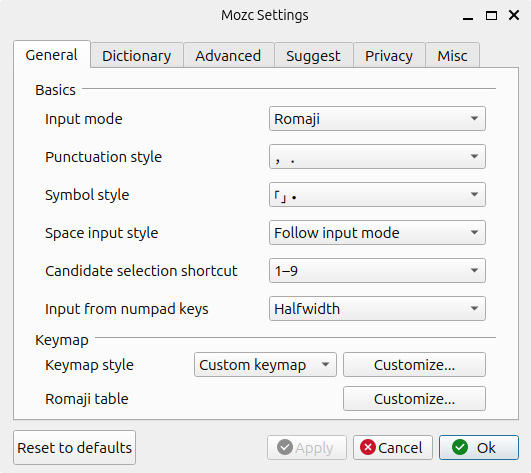Click the 'Input from numpad keys' label
This screenshot has height=473, width=531.
(x=127, y=309)
